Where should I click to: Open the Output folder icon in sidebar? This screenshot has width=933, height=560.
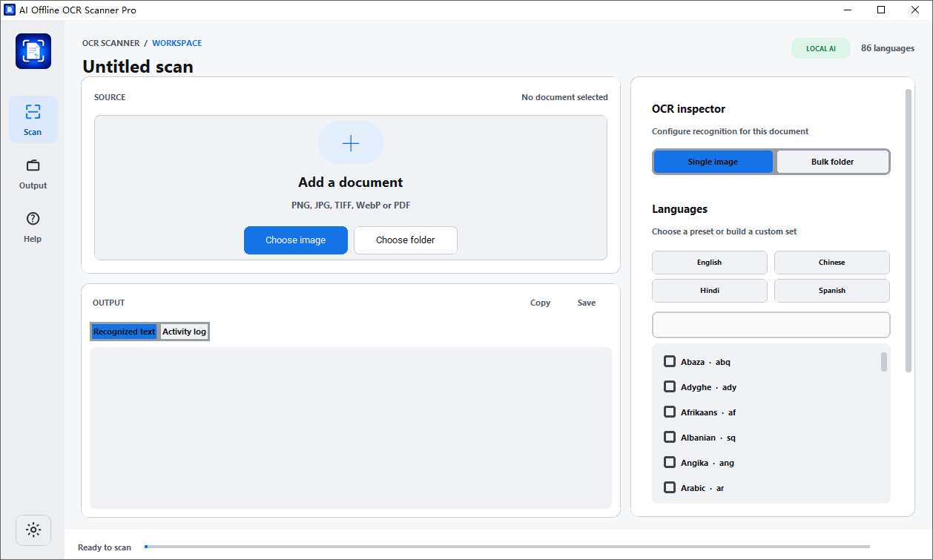tap(33, 165)
